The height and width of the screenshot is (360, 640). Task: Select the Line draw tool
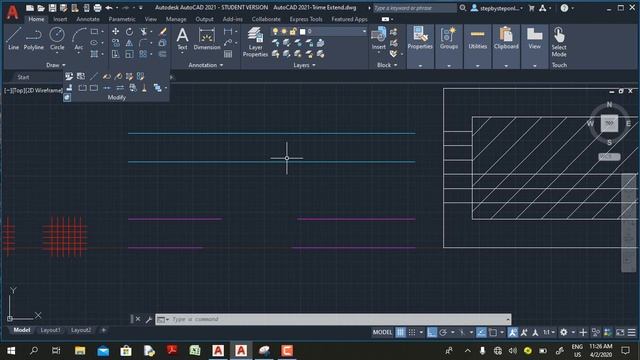point(13,39)
